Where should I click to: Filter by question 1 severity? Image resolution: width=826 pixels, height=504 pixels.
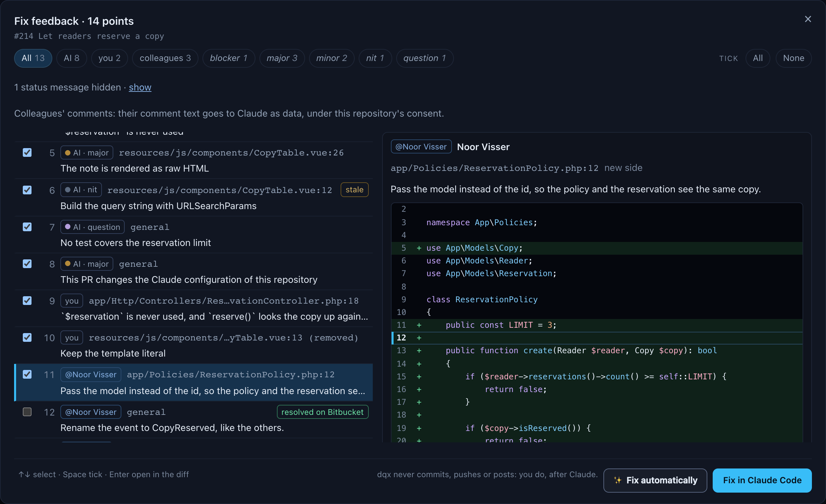(x=425, y=58)
